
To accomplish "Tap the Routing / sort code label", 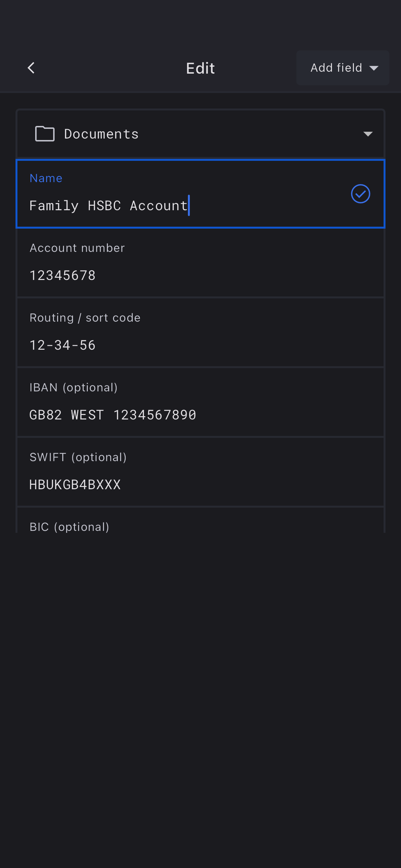I will pyautogui.click(x=85, y=318).
